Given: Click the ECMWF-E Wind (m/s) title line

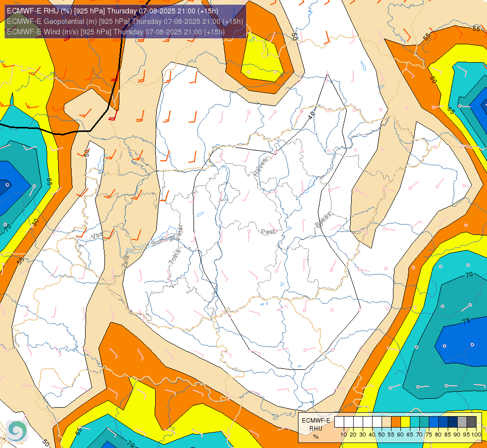Looking at the screenshot, I should coord(115,32).
